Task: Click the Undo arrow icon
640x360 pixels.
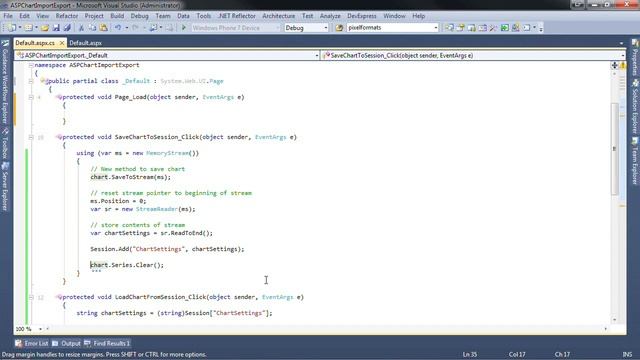Action: [x=118, y=28]
